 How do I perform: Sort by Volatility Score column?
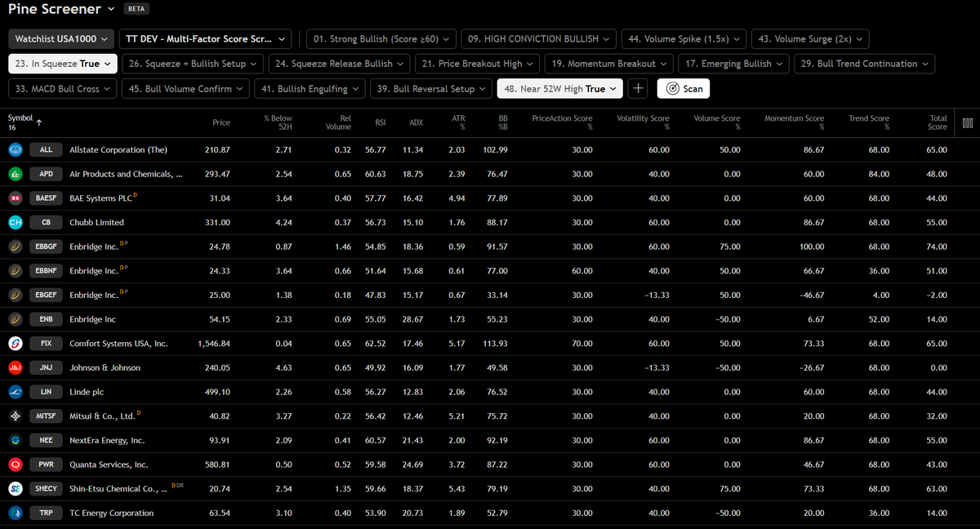point(643,122)
